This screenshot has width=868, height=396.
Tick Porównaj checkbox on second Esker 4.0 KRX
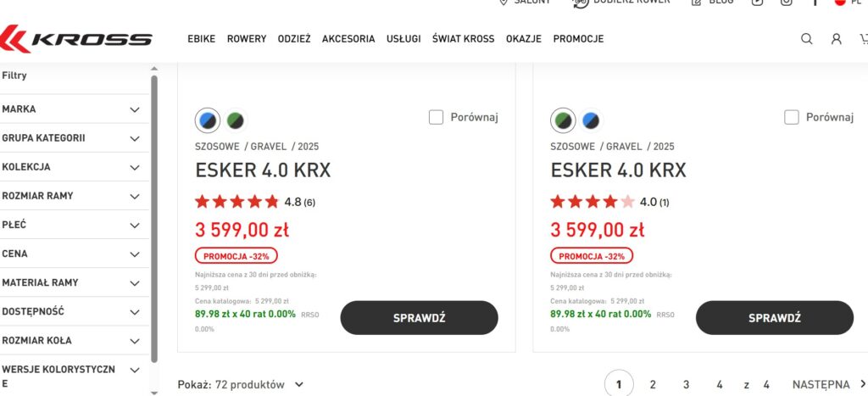(792, 117)
